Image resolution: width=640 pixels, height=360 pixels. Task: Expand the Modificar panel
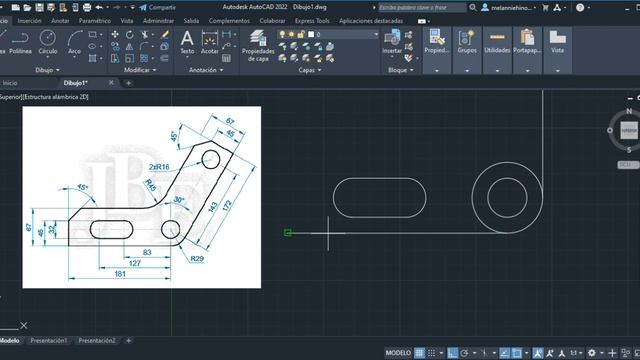(140, 70)
